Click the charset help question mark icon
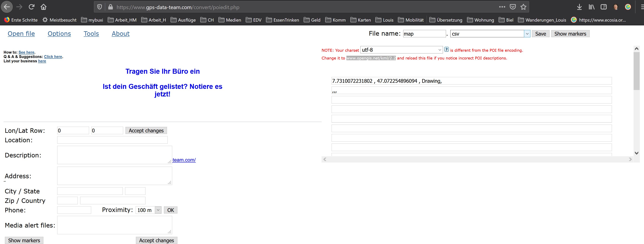 point(446,50)
